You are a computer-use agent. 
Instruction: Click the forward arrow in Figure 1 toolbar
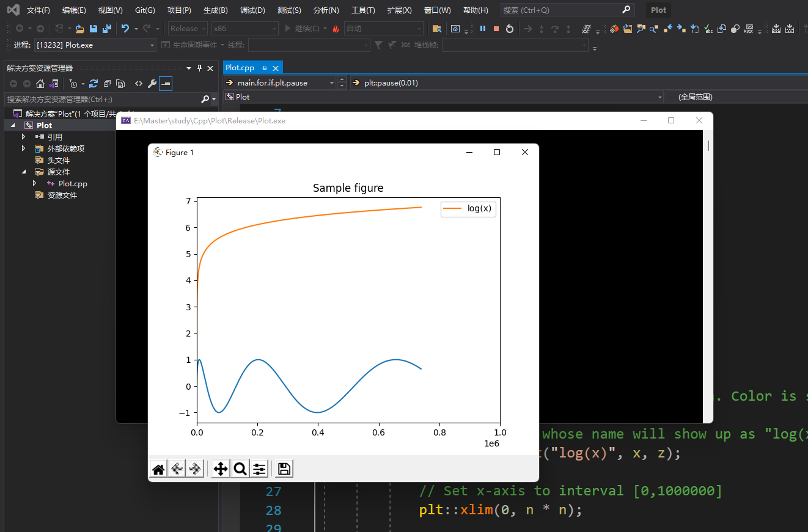pos(196,468)
